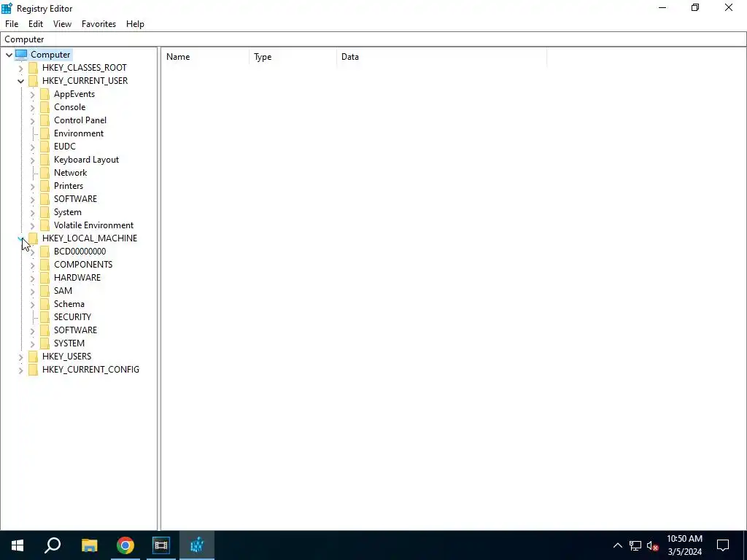This screenshot has width=747, height=560.
Task: Collapse HKEY_CURRENT_USER using its chevron
Action: pyautogui.click(x=20, y=81)
